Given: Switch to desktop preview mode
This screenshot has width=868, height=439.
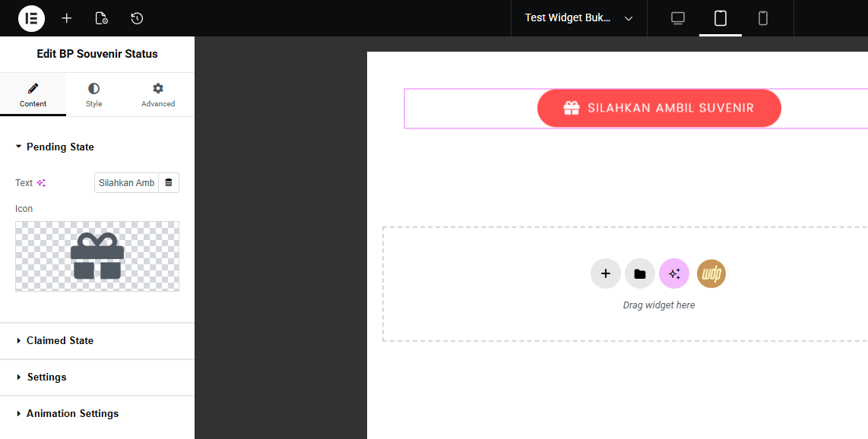Looking at the screenshot, I should (678, 18).
